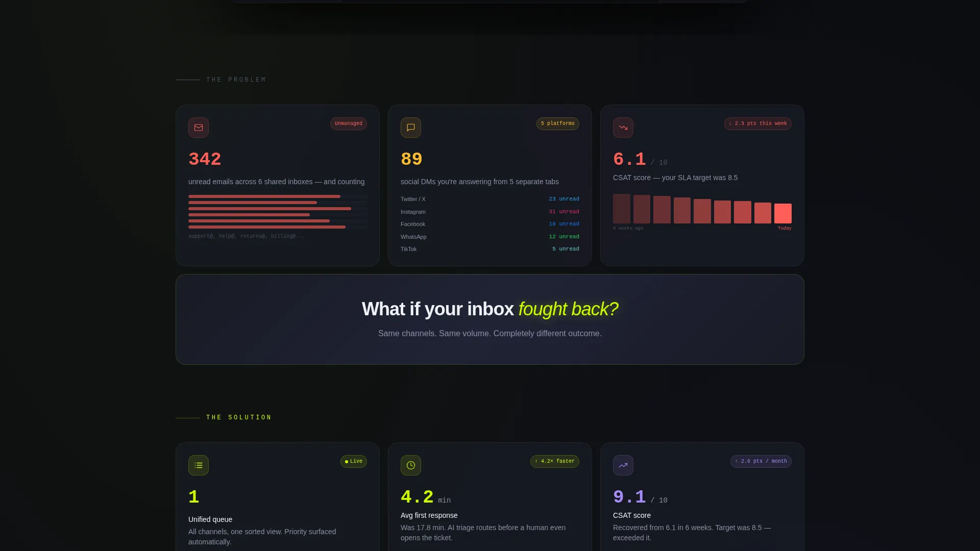Click the 342 unread emails number

(x=205, y=159)
